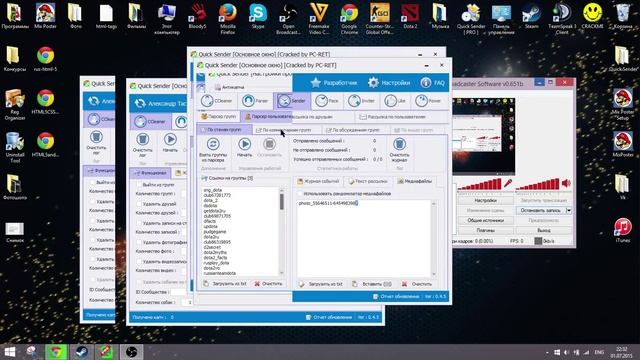Open the Inviter module in Quick Sender toolbar
The height and width of the screenshot is (360, 640).
click(362, 101)
